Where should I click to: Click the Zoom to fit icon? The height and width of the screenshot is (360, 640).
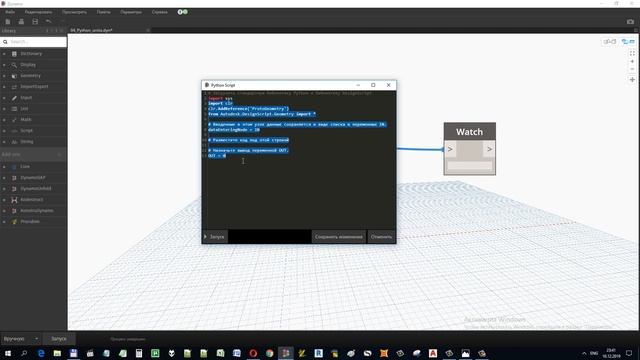pyautogui.click(x=632, y=53)
